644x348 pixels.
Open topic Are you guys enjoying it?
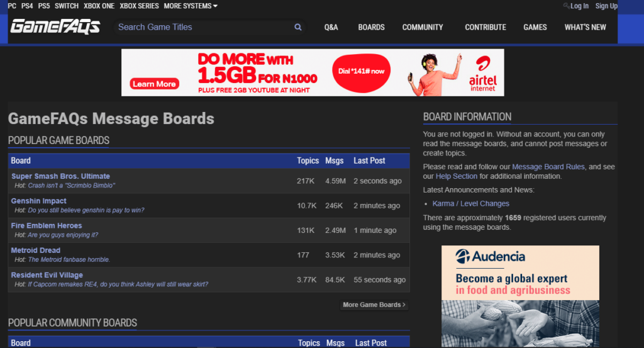click(63, 235)
